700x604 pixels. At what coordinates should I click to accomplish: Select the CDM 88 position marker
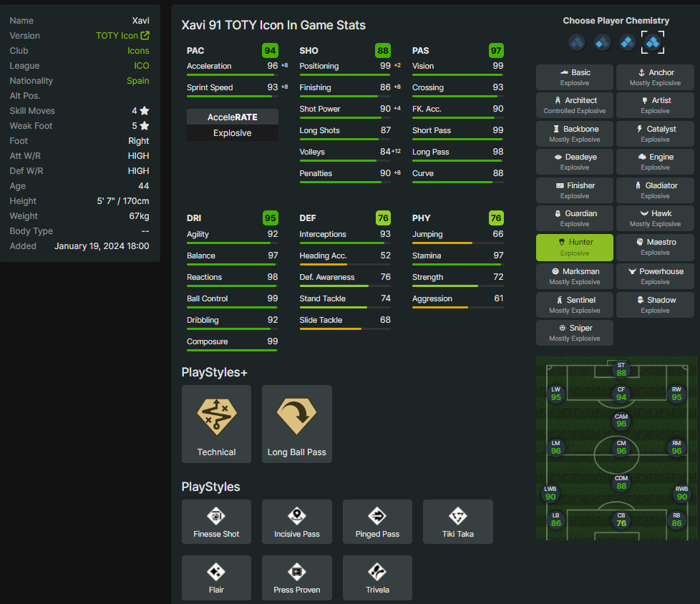(x=621, y=482)
